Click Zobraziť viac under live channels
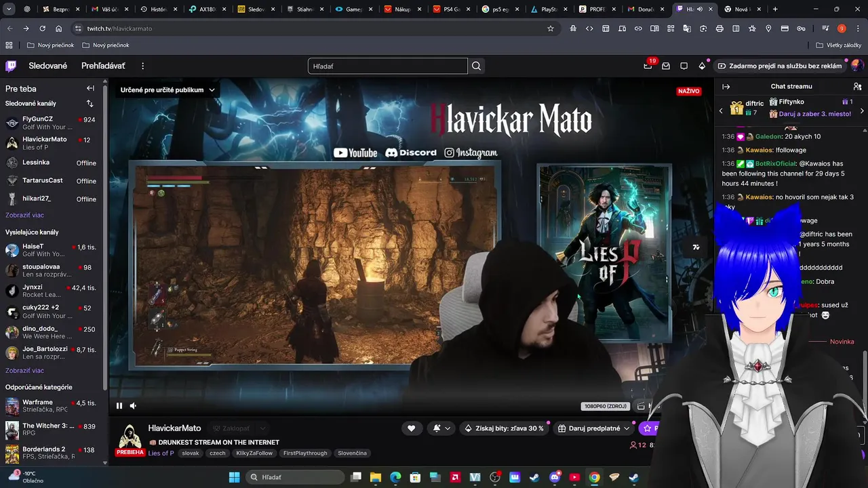 (x=24, y=371)
